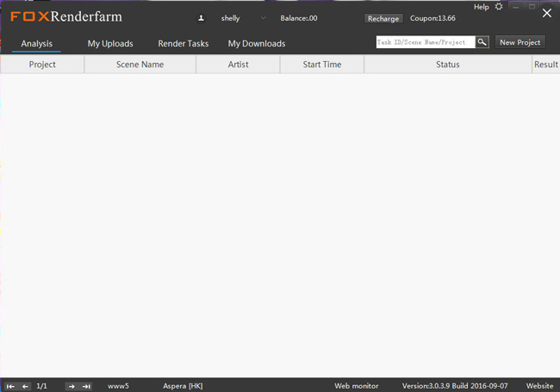
Task: Switch to the Analysis tab
Action: (36, 44)
